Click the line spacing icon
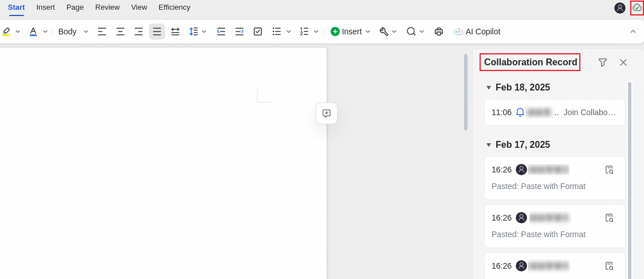 click(194, 32)
